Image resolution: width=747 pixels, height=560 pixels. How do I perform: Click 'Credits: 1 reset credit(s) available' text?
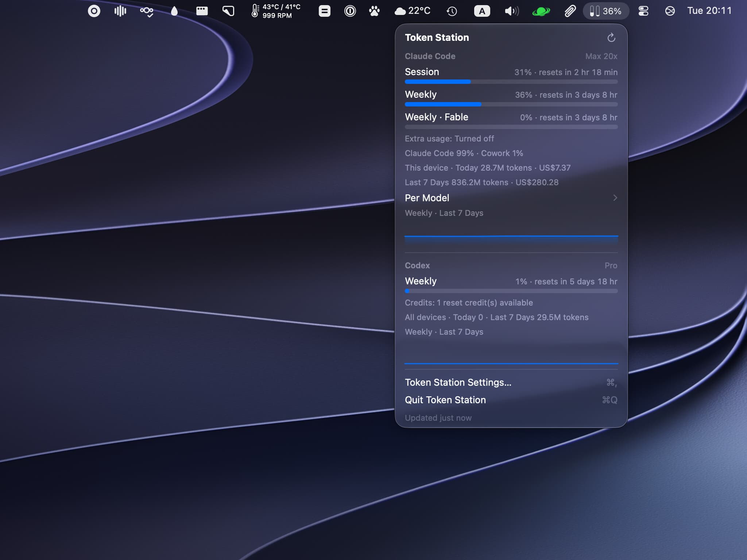(x=469, y=303)
